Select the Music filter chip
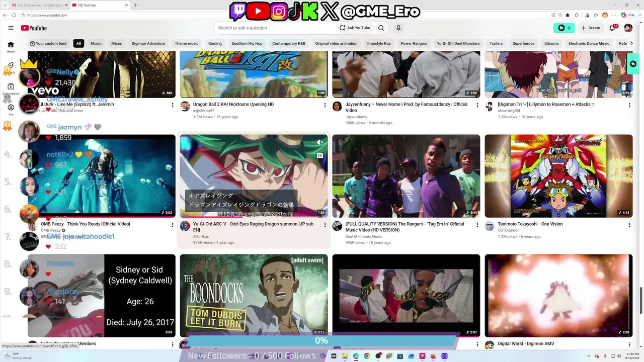644x362 pixels. tap(96, 43)
